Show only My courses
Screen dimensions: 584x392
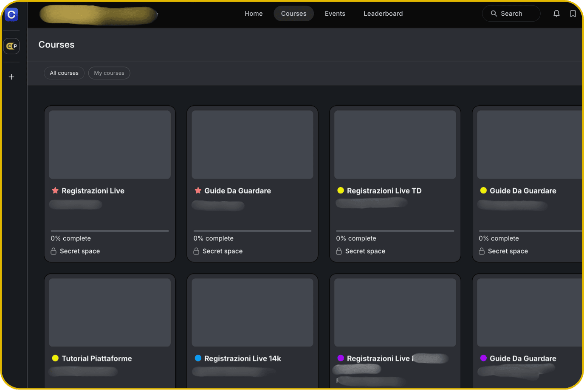point(109,73)
